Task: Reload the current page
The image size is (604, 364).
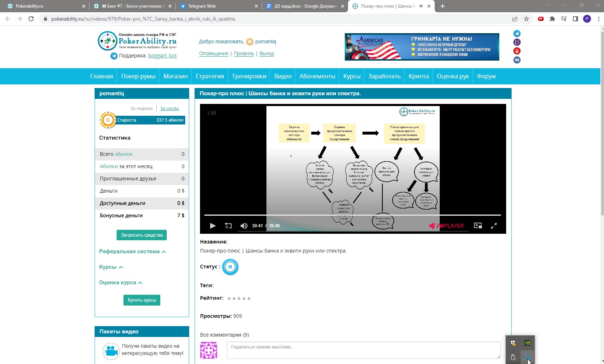Action: pyautogui.click(x=31, y=19)
